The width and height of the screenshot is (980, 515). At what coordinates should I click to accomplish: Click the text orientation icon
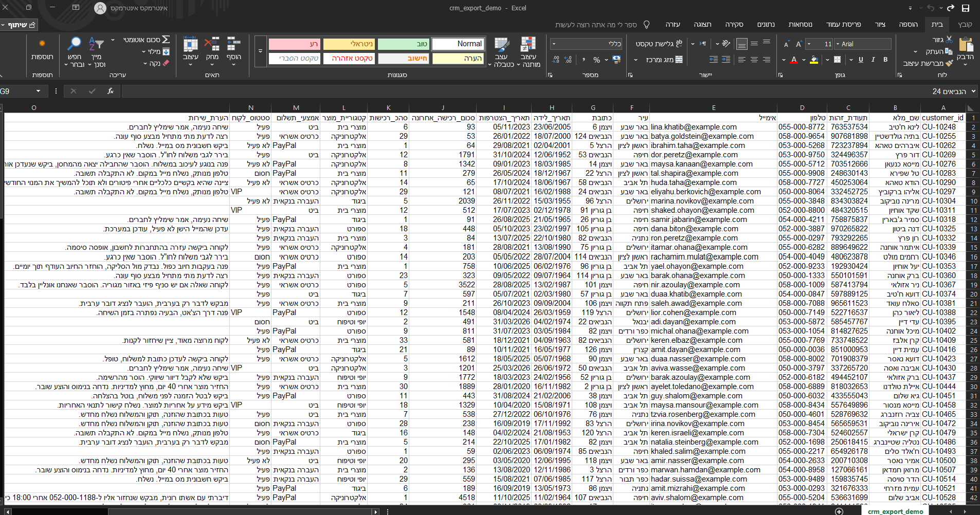(726, 44)
